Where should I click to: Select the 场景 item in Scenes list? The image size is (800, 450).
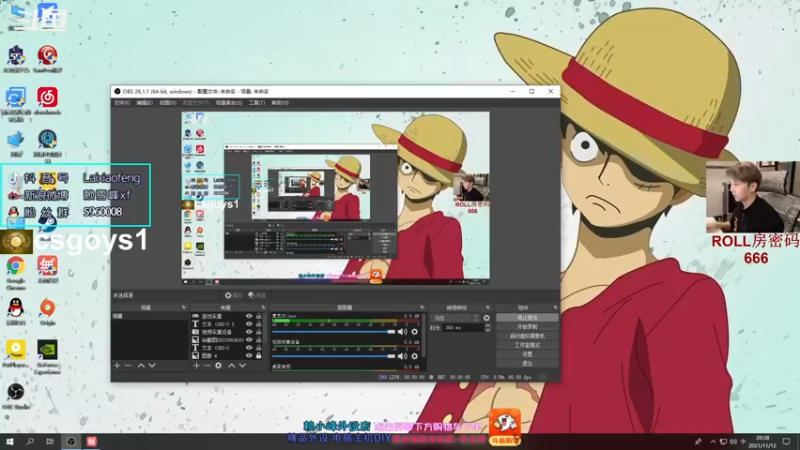tap(149, 316)
